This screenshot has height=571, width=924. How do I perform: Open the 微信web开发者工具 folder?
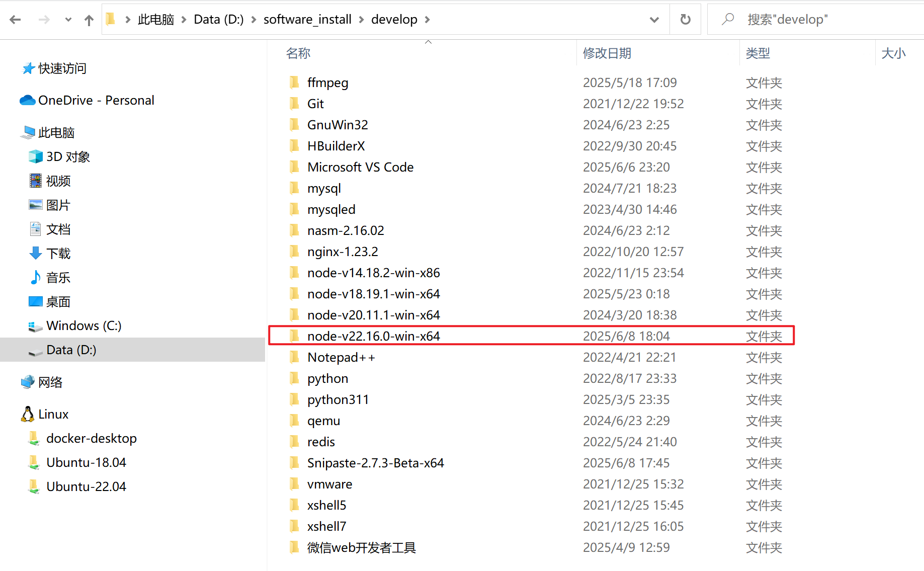362,547
